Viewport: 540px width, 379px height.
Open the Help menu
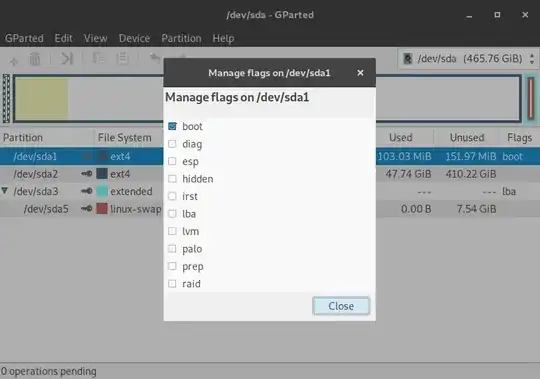point(223,38)
